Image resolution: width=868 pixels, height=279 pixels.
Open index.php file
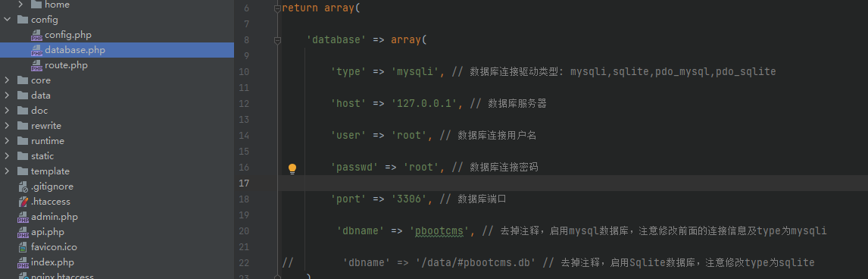[52, 262]
